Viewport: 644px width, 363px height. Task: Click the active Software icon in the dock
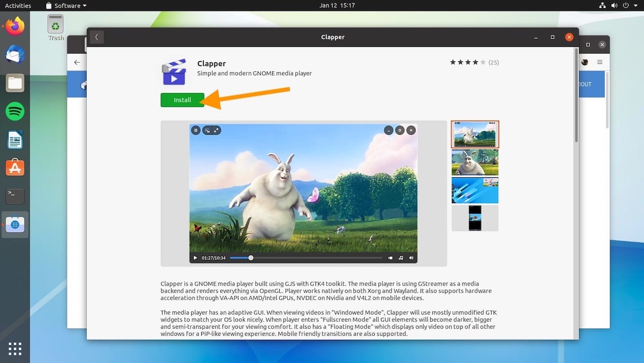[x=15, y=224]
